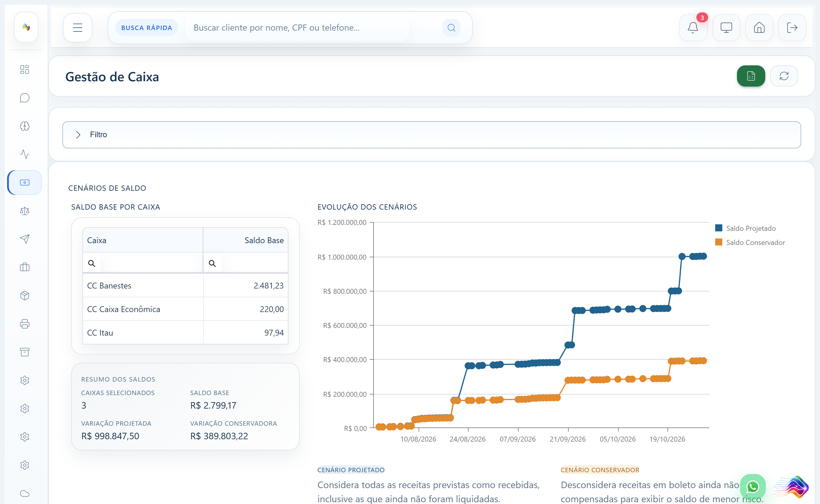This screenshot has width=820, height=504.
Task: Open the dashboard grid sidebar icon
Action: (25, 69)
